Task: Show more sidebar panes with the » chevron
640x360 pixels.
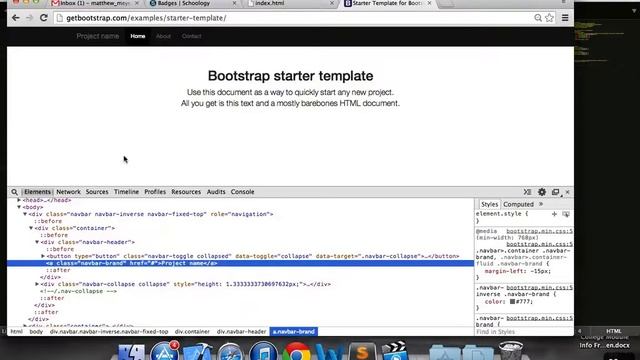Action: [x=541, y=204]
